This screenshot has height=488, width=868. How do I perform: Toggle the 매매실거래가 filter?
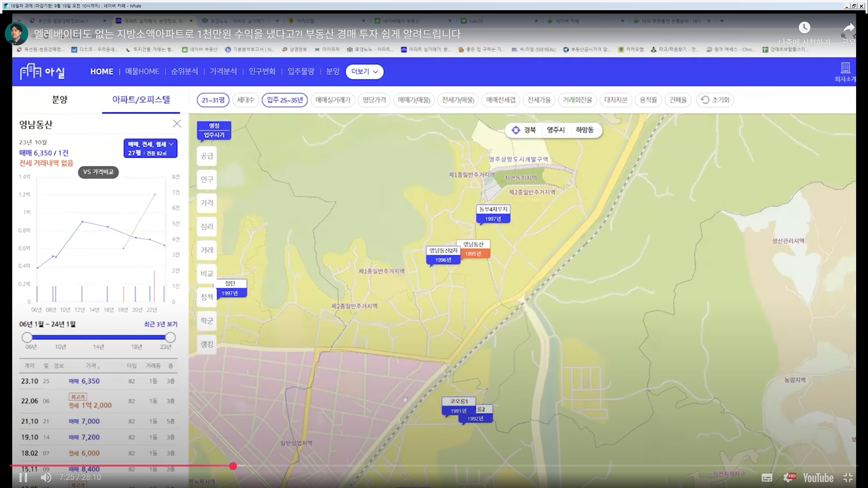[x=333, y=100]
